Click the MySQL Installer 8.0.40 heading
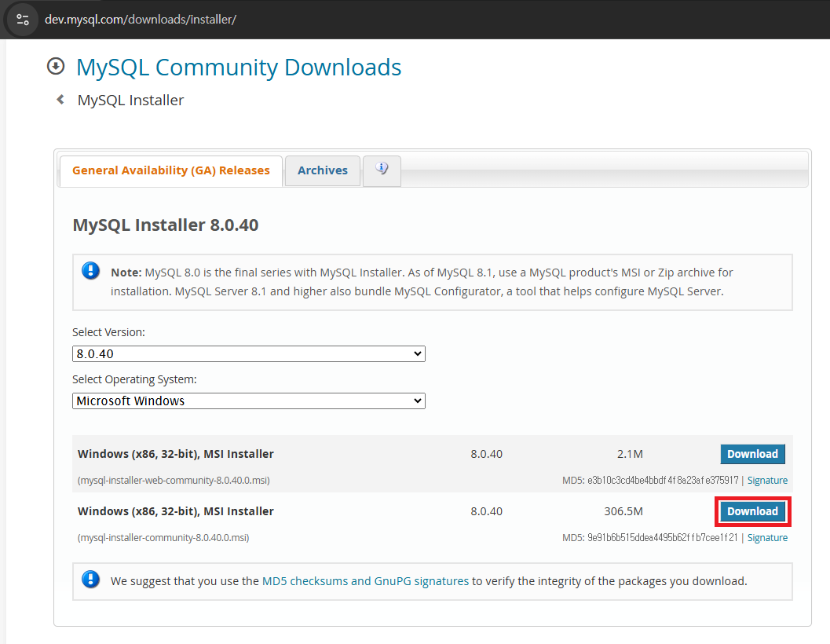This screenshot has width=830, height=644. click(x=166, y=225)
